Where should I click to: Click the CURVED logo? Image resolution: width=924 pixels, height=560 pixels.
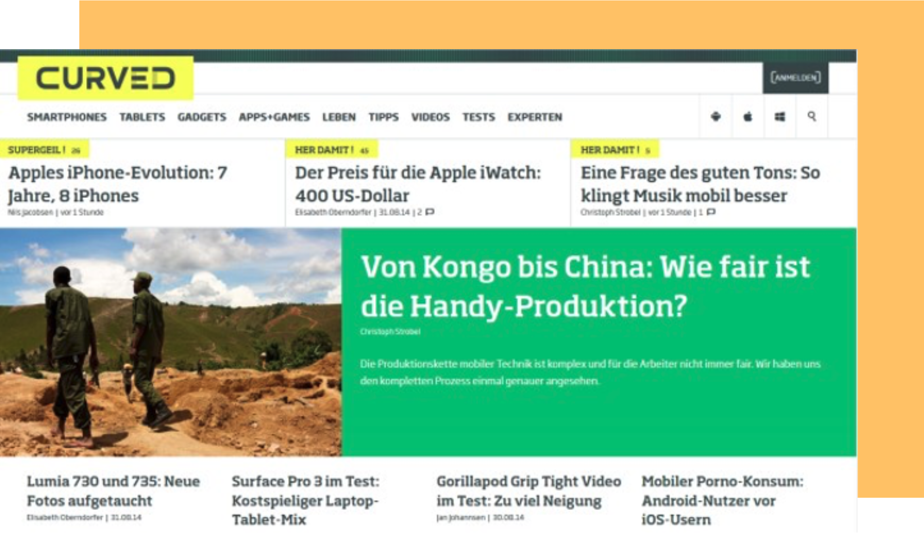(105, 78)
